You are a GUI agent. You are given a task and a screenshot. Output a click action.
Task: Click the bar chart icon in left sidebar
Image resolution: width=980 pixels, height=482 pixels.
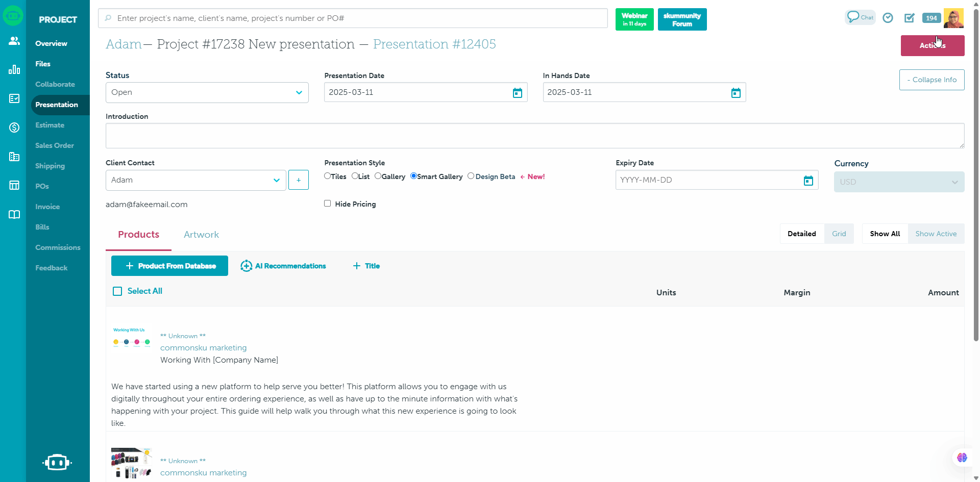coord(14,69)
